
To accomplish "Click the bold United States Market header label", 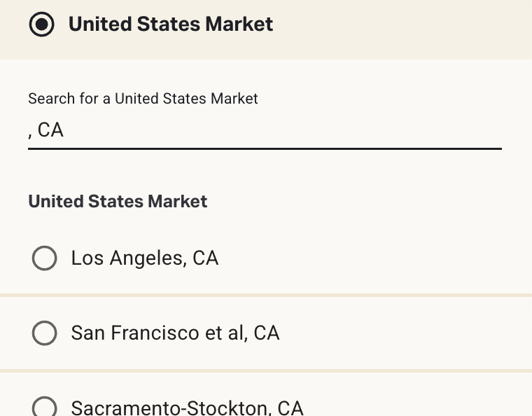I will pos(170,25).
